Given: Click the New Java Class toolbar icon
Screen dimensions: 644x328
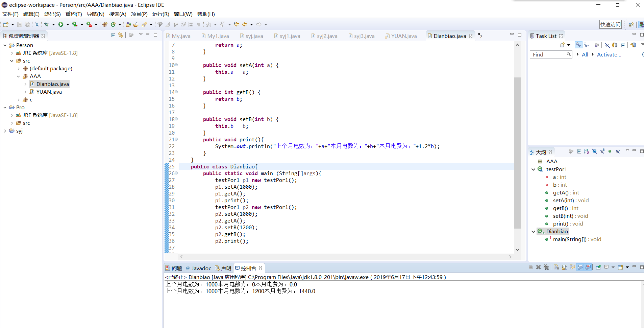Looking at the screenshot, I should click(x=113, y=24).
